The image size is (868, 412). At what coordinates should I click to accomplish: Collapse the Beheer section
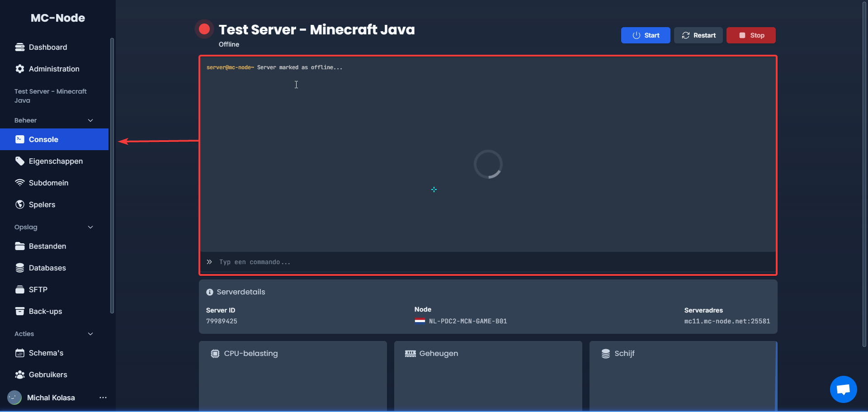(90, 120)
